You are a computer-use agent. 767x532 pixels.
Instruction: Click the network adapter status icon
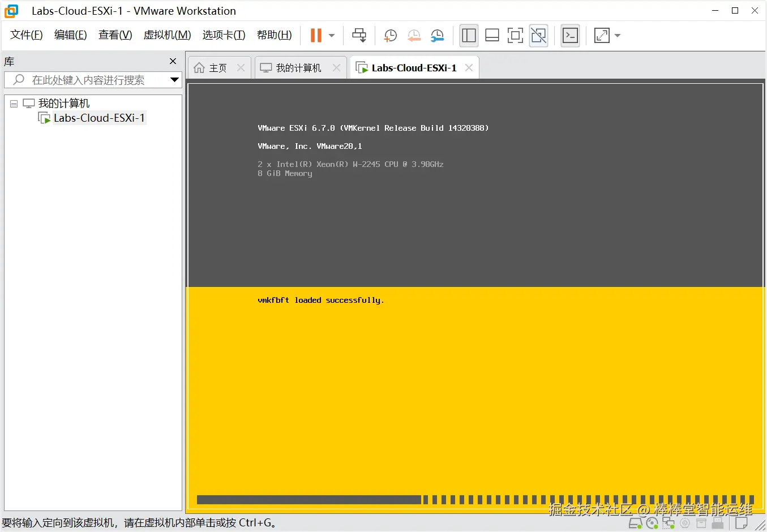pos(669,523)
